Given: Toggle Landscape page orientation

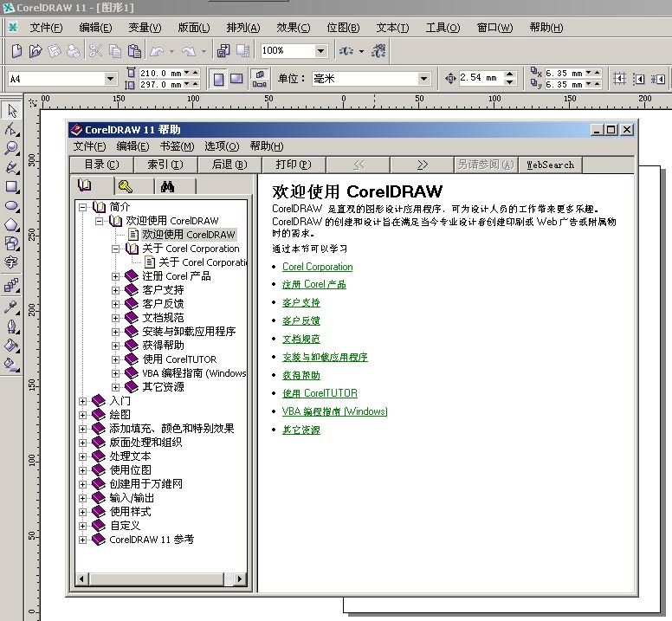Looking at the screenshot, I should (x=236, y=79).
